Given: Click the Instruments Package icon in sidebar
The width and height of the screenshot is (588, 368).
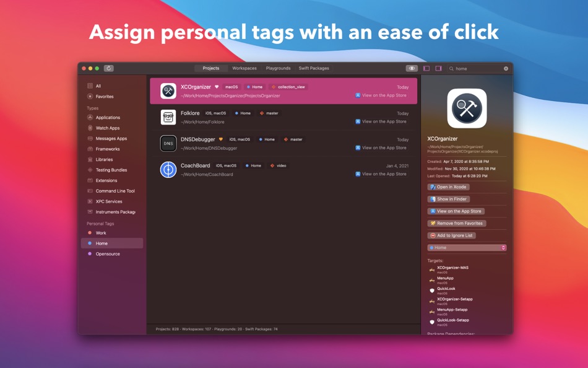Looking at the screenshot, I should [x=90, y=212].
